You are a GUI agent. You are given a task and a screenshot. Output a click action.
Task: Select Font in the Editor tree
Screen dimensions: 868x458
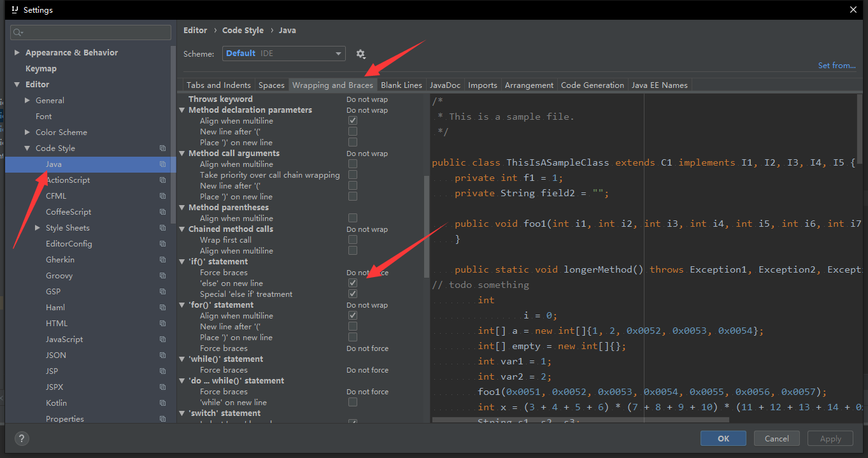pyautogui.click(x=44, y=116)
